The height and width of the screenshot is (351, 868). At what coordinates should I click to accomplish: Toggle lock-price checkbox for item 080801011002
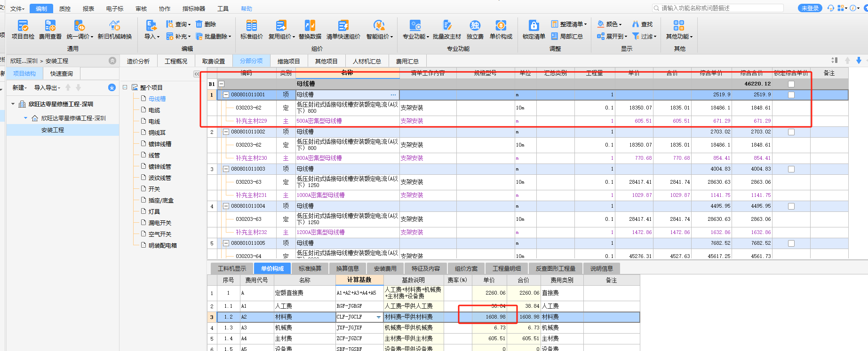coord(791,132)
